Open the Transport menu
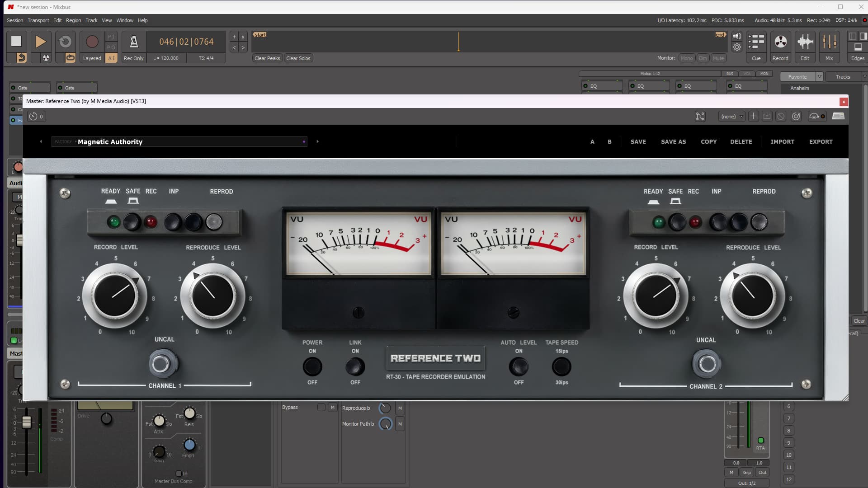 coord(38,20)
